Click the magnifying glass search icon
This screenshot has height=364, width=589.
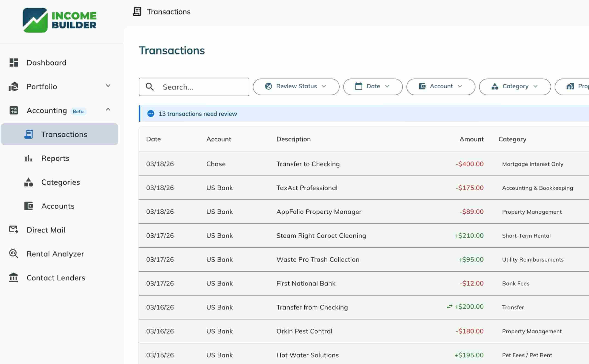[x=150, y=87]
